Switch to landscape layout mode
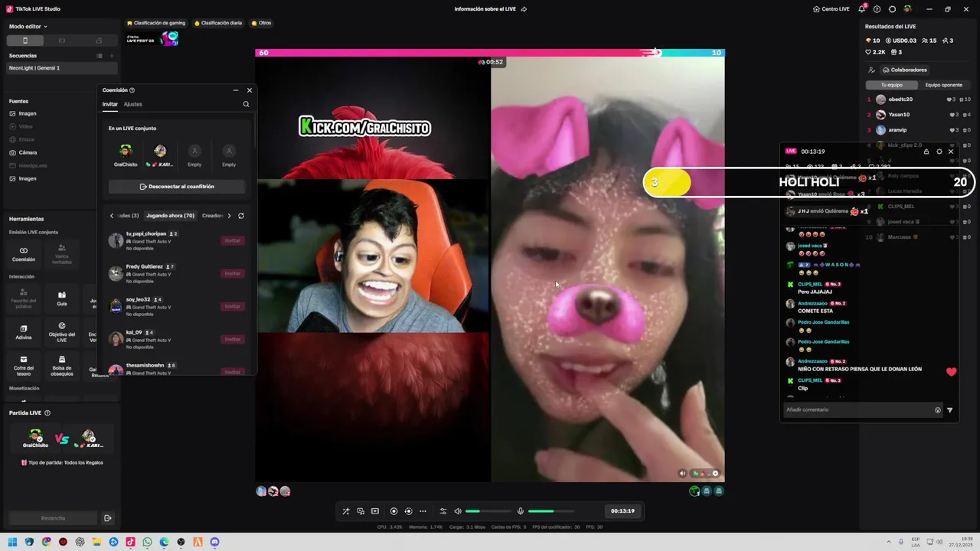The image size is (980, 551). [x=62, y=41]
